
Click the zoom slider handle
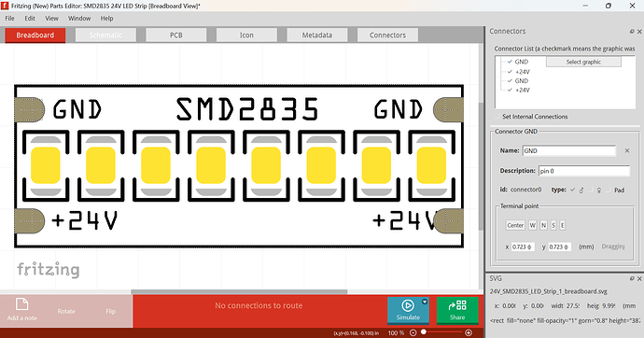click(x=424, y=332)
